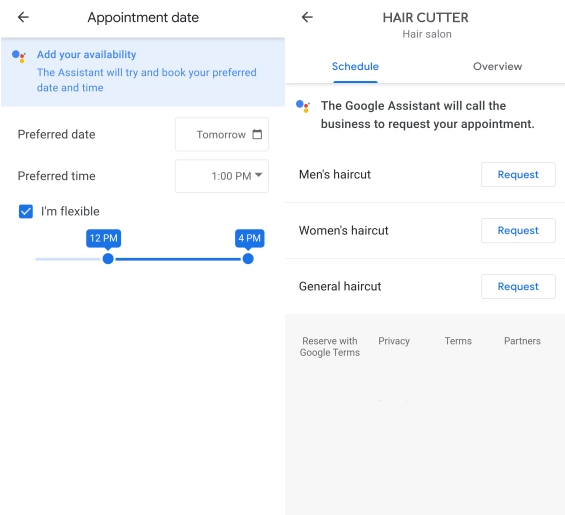This screenshot has height=515, width=565.
Task: Switch to the Overview tab
Action: (497, 67)
